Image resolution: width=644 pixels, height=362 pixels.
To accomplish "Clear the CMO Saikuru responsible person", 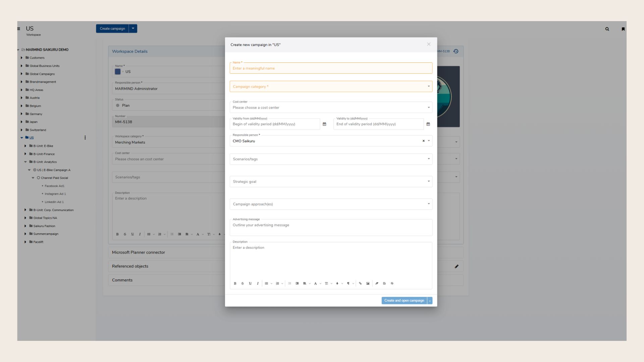I will click(x=423, y=141).
